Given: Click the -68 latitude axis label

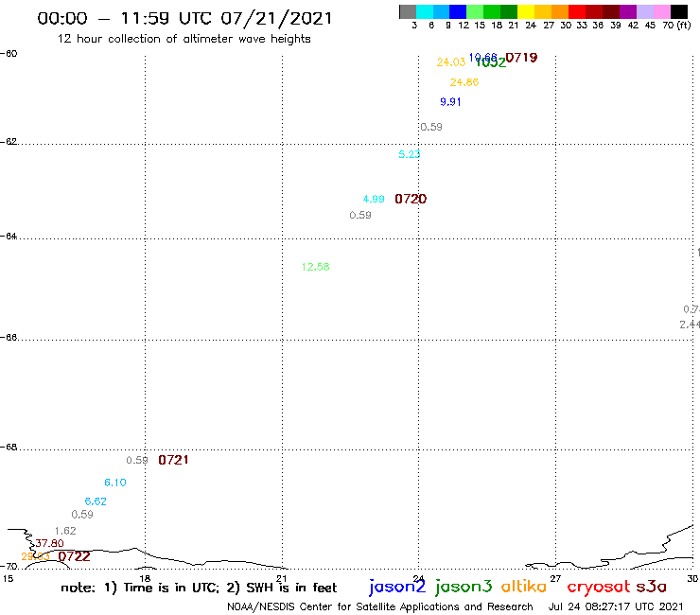Looking at the screenshot, I should [x=9, y=448].
